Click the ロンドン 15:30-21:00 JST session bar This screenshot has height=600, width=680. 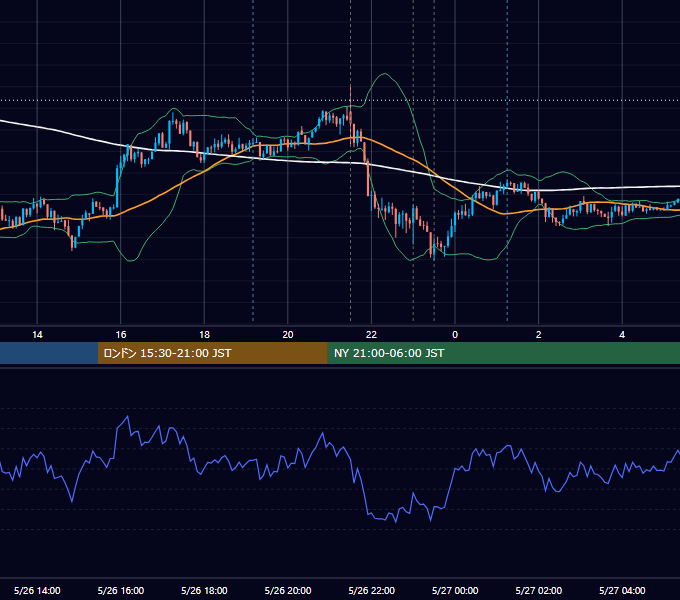point(212,353)
